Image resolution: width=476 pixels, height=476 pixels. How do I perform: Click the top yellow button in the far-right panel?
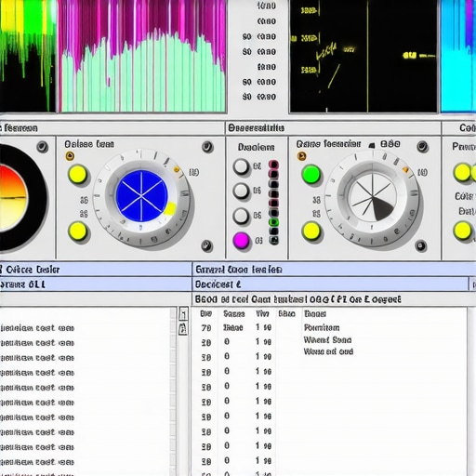click(462, 173)
